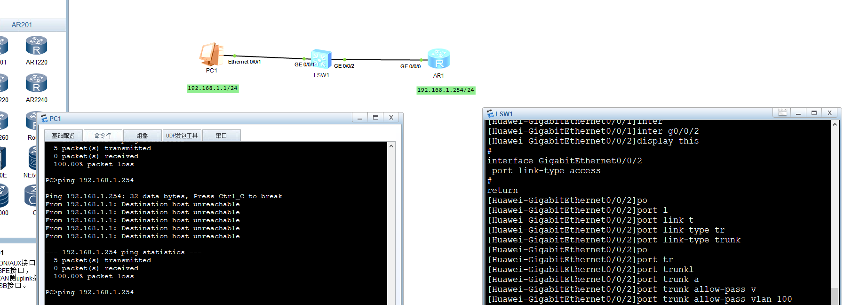Click the LSW1 window tab-layout icon
This screenshot has height=305, width=868.
pos(782,112)
